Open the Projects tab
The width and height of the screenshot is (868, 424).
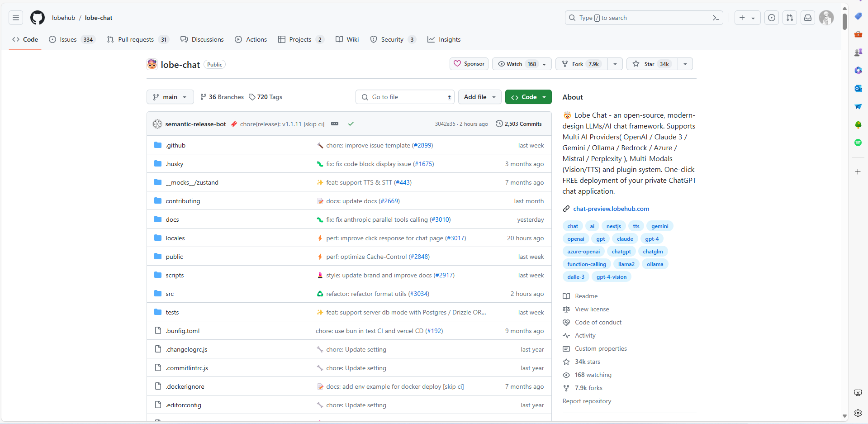point(301,39)
